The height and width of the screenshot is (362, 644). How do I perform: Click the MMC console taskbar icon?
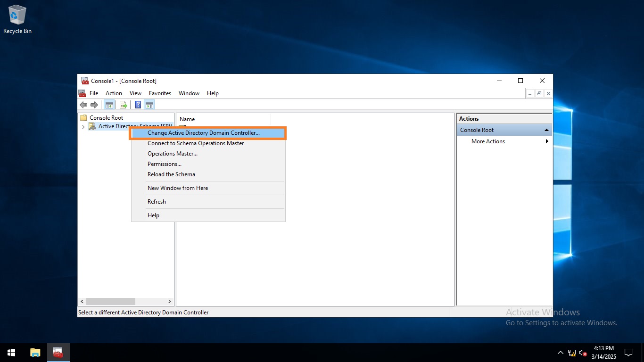coord(58,353)
